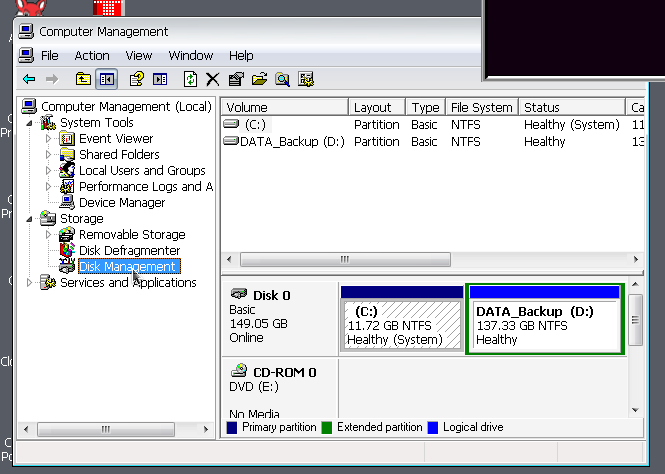Click volume list horizontal scrollbar thumb
This screenshot has width=665, height=474.
click(345, 259)
